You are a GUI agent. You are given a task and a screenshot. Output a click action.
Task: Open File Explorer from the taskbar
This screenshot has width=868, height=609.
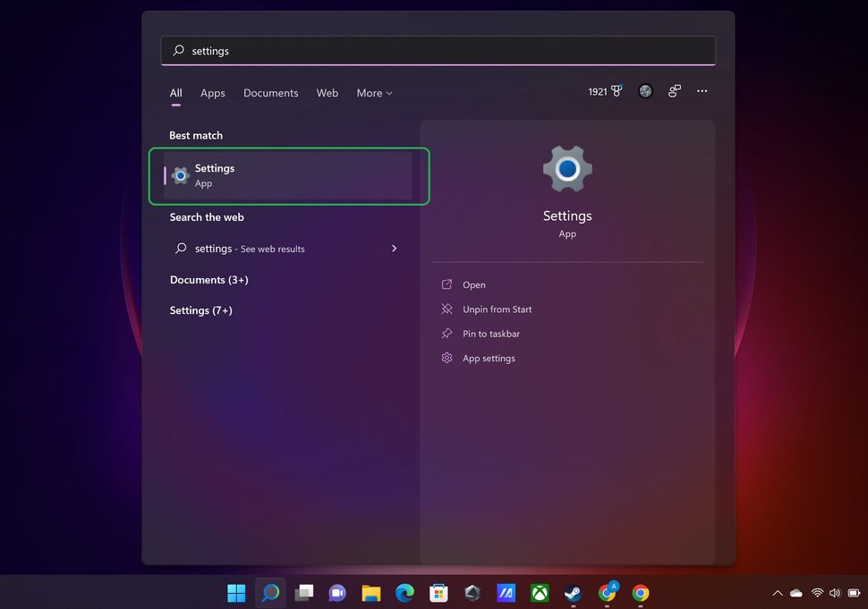(x=370, y=593)
